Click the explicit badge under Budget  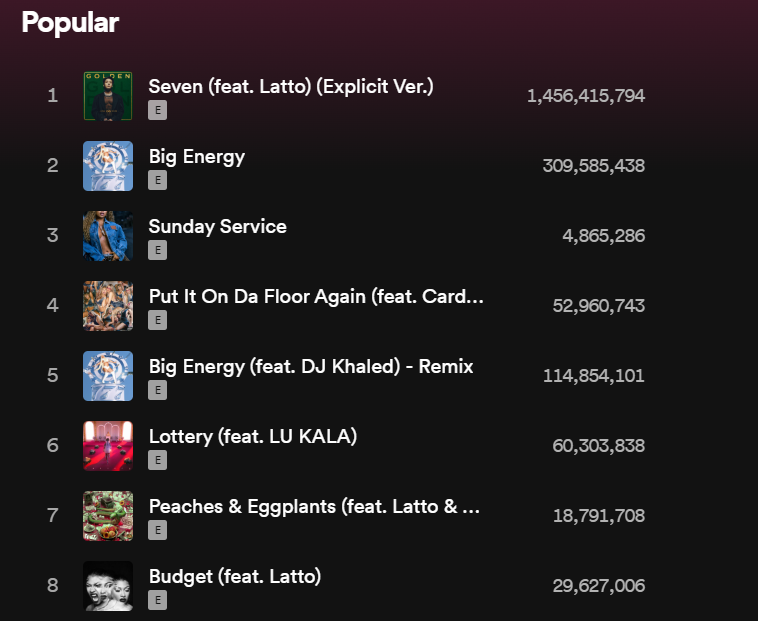(x=157, y=601)
